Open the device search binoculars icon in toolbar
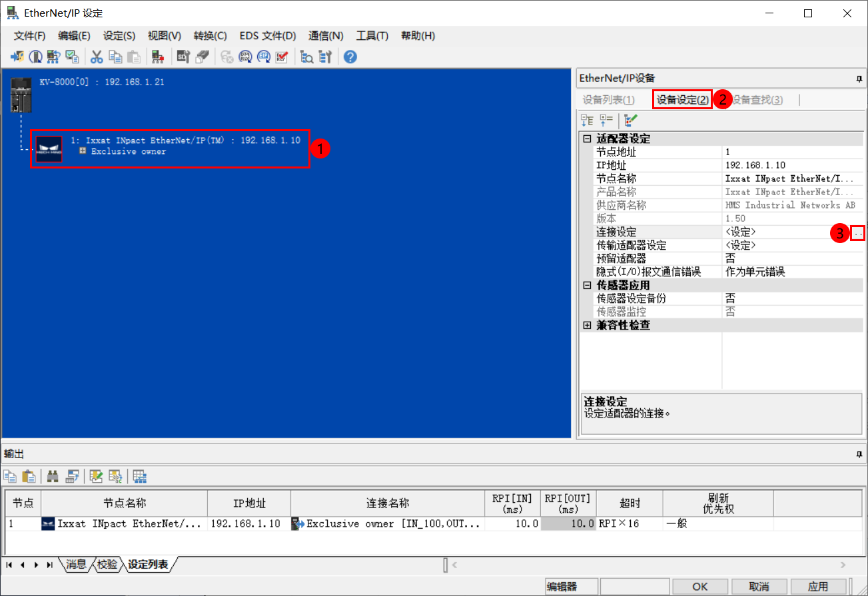868x596 pixels. click(306, 57)
